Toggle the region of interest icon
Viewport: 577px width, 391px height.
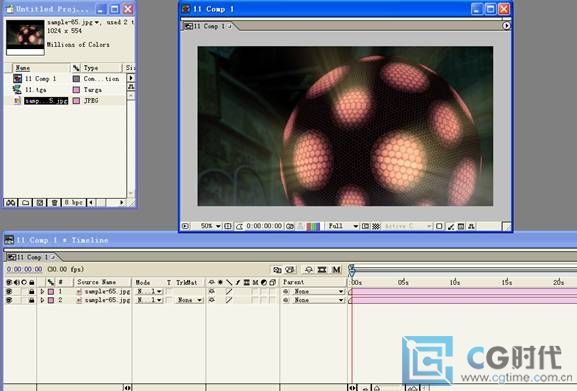pyautogui.click(x=365, y=226)
